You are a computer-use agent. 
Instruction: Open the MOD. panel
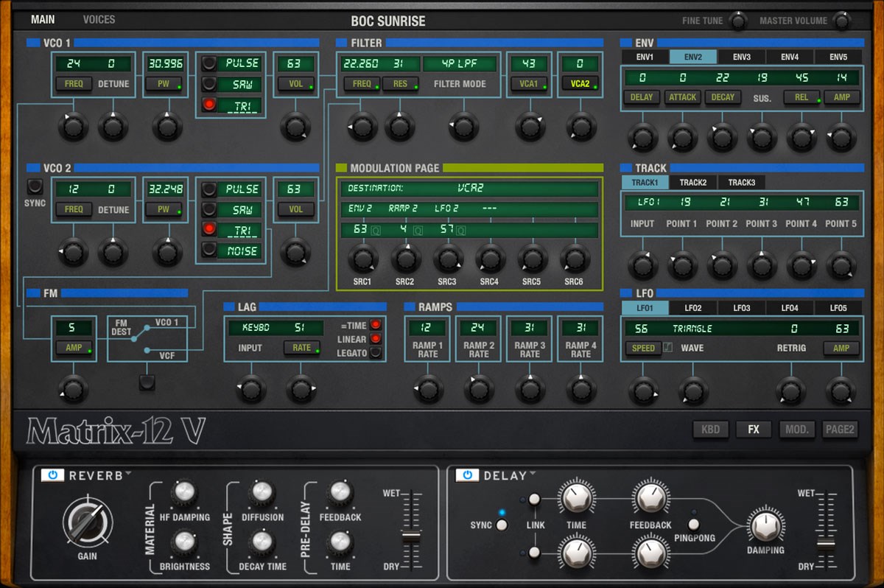coord(796,429)
